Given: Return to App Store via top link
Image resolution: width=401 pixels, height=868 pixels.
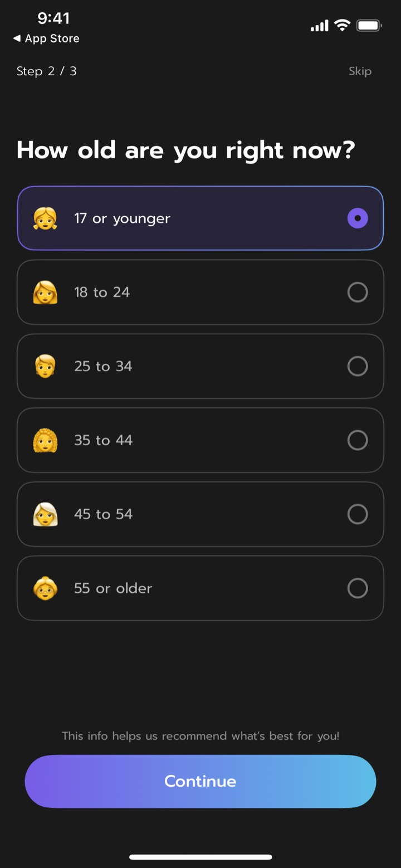Looking at the screenshot, I should (46, 38).
